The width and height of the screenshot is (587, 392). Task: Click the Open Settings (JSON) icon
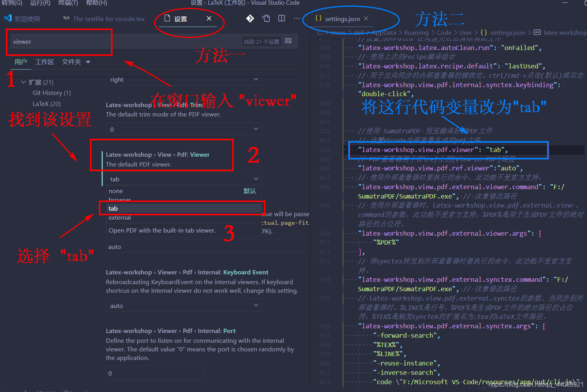[266, 18]
